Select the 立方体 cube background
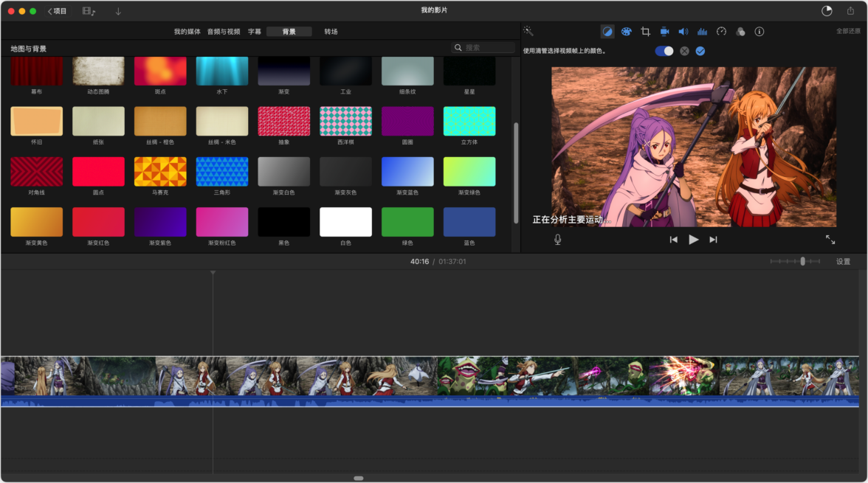Viewport: 868px width, 483px height. tap(469, 121)
